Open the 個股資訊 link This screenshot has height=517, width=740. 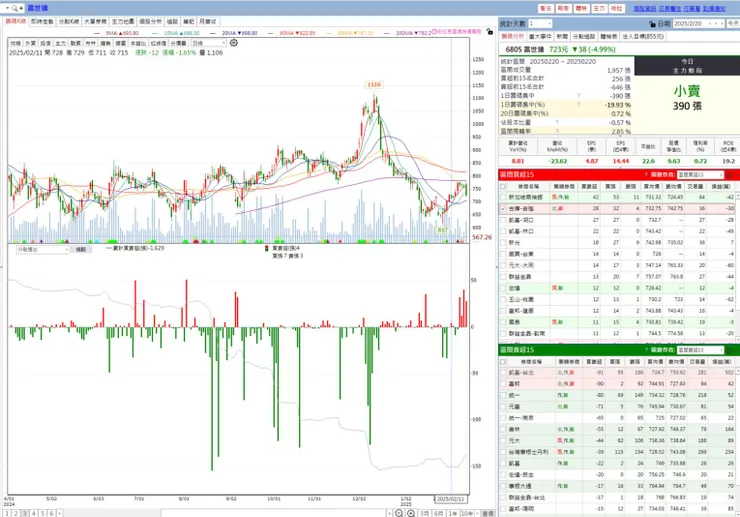tap(645, 8)
